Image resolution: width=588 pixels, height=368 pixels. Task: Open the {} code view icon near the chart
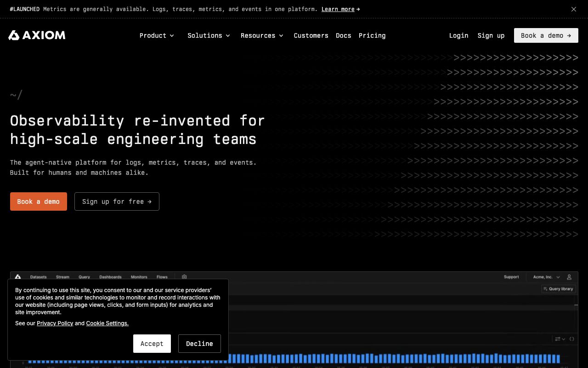tap(572, 339)
